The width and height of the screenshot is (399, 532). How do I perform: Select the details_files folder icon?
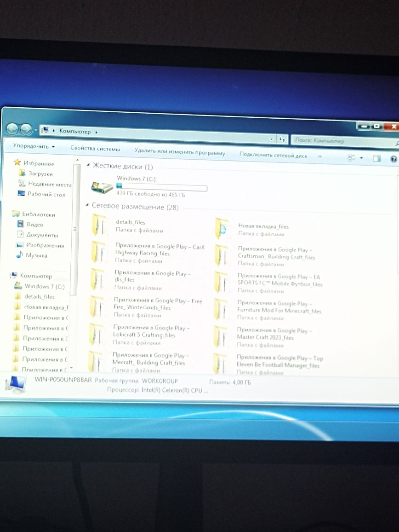pos(99,226)
